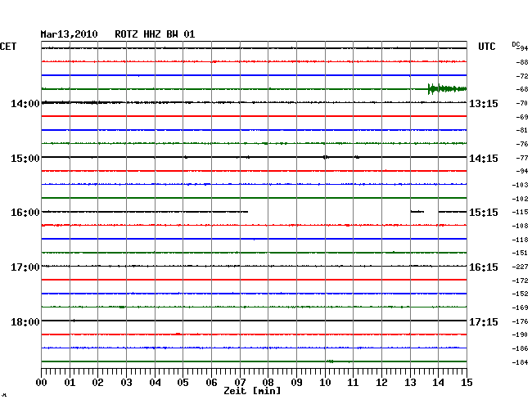Click the 08 minute axis label
Screen dimensions: 532x404
268,383
